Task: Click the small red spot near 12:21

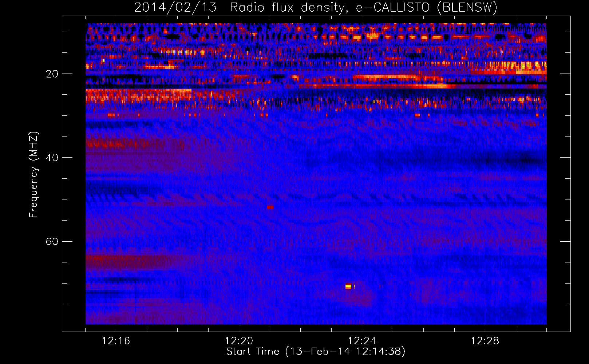Action: pyautogui.click(x=270, y=207)
